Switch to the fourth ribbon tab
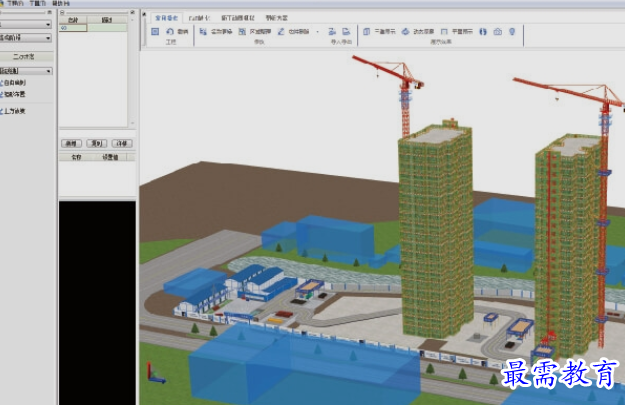The image size is (625, 405). (x=276, y=18)
